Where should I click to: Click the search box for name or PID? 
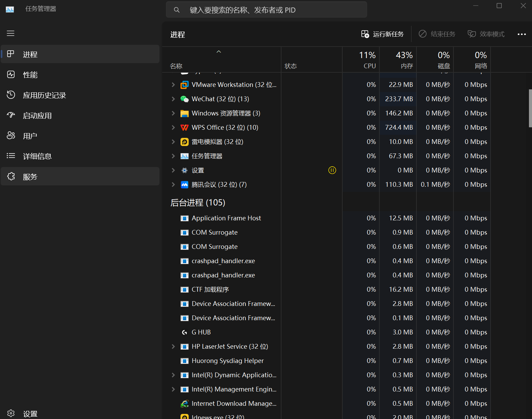(x=266, y=10)
